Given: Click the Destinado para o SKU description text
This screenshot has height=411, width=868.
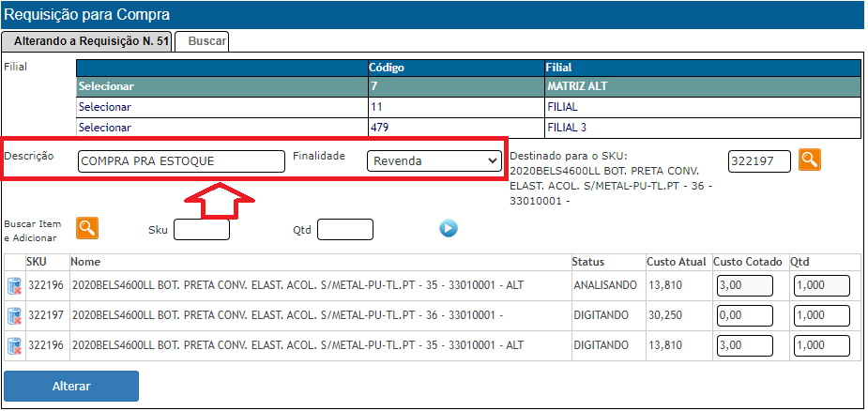Looking at the screenshot, I should (x=611, y=177).
